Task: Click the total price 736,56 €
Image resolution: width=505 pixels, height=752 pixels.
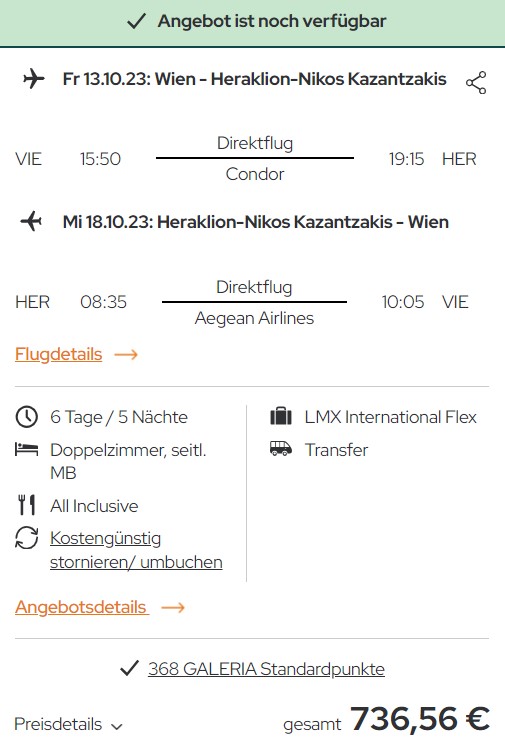Action: [420, 719]
